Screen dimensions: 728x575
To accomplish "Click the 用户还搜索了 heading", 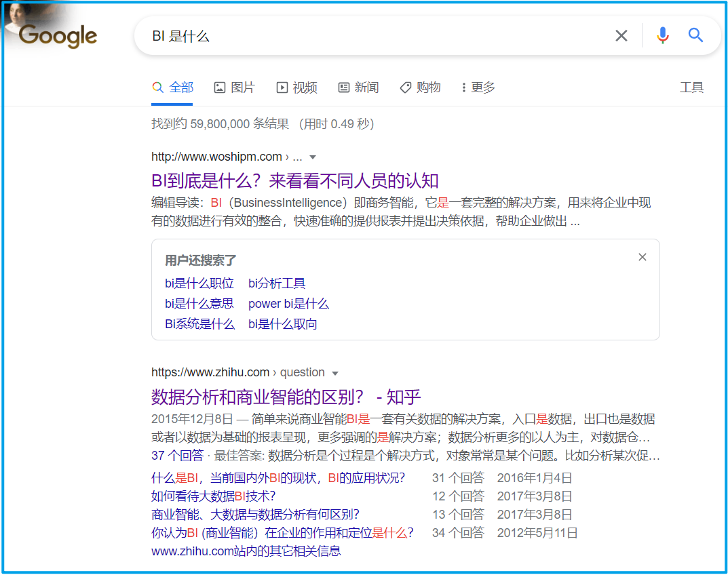I will click(x=201, y=260).
